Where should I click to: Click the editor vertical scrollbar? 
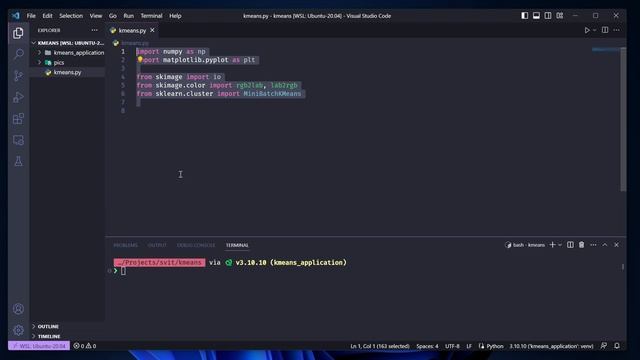623,119
